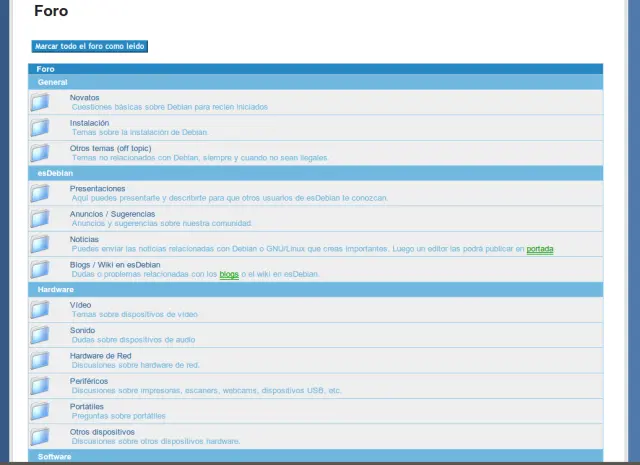Open 'Anuncios / Sugerencias' forum
The image size is (640, 465).
pos(112,214)
